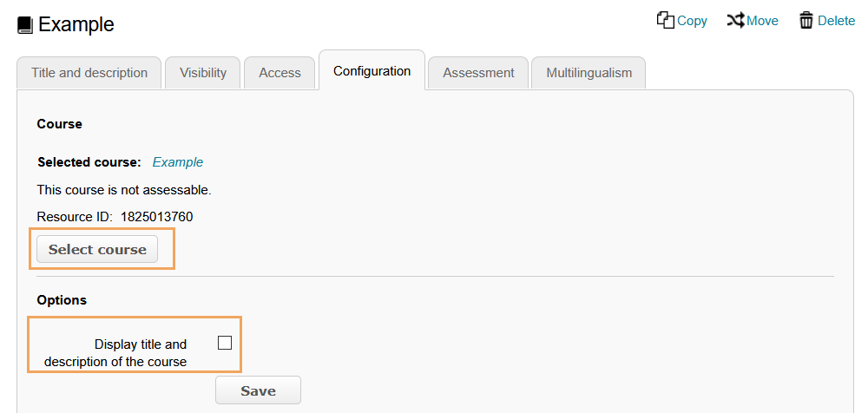Open the Assessment tab

478,73
